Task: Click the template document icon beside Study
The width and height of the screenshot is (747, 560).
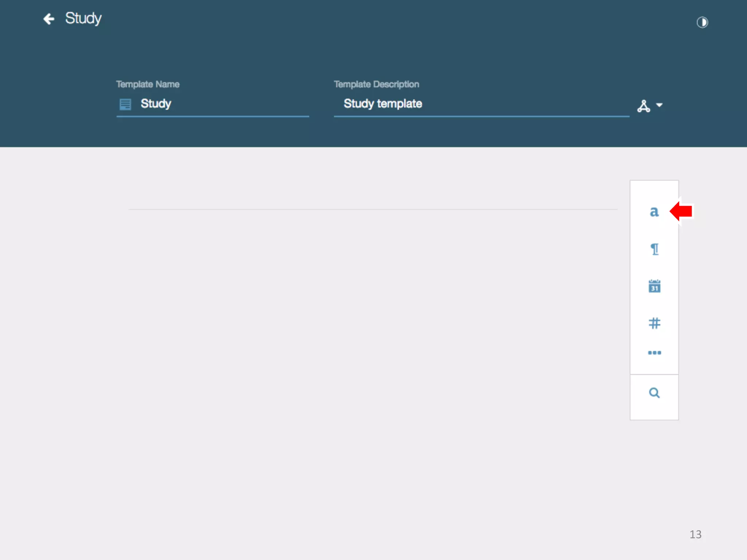Action: click(x=125, y=104)
